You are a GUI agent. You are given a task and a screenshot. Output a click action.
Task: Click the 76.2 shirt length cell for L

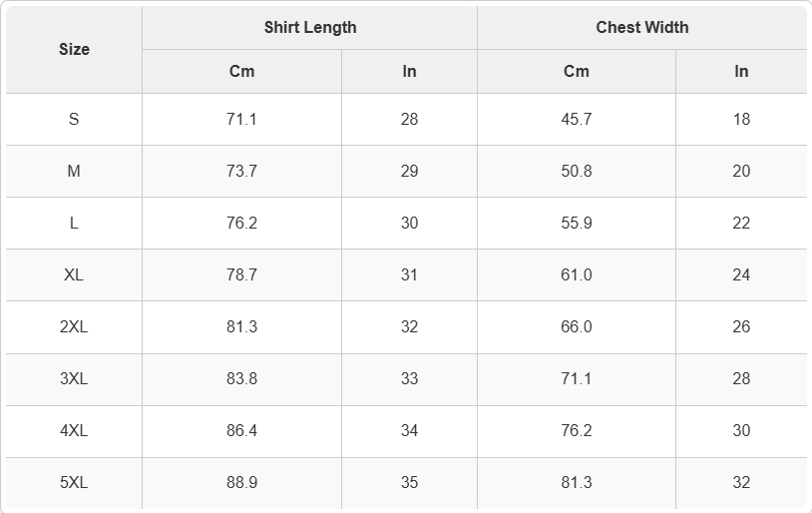point(241,223)
